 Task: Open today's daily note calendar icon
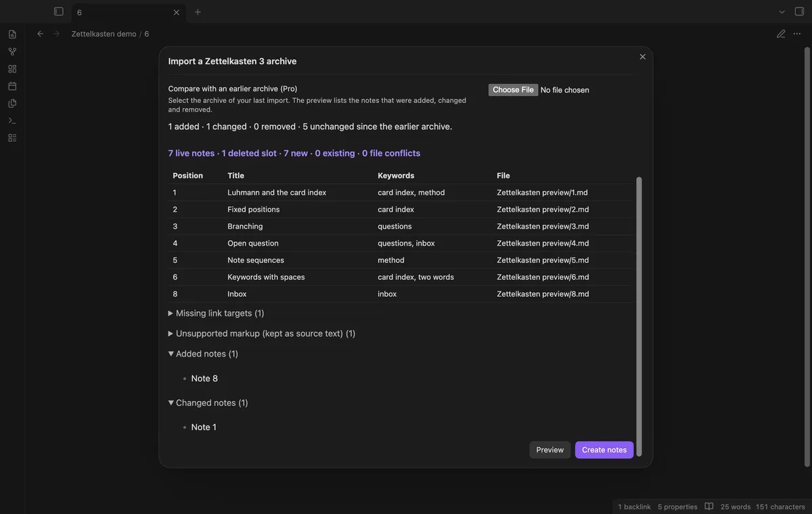(12, 86)
